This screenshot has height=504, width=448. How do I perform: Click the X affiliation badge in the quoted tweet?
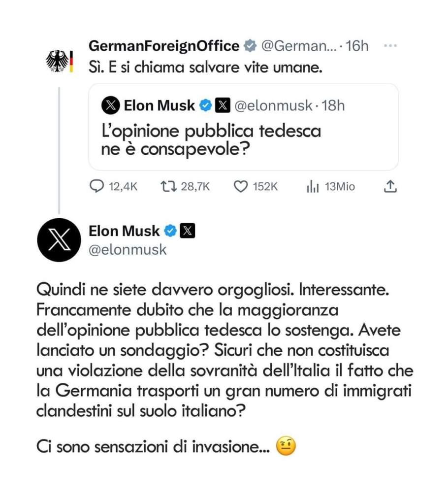(x=223, y=105)
